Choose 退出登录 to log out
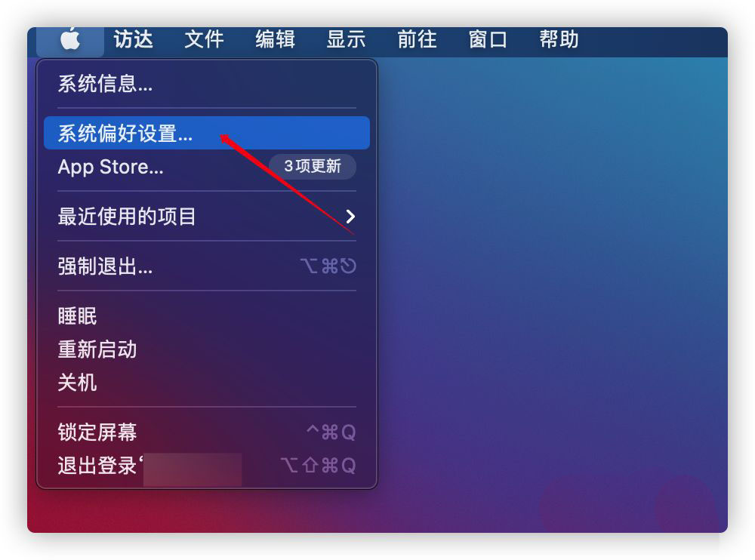The image size is (755, 560). click(x=207, y=465)
